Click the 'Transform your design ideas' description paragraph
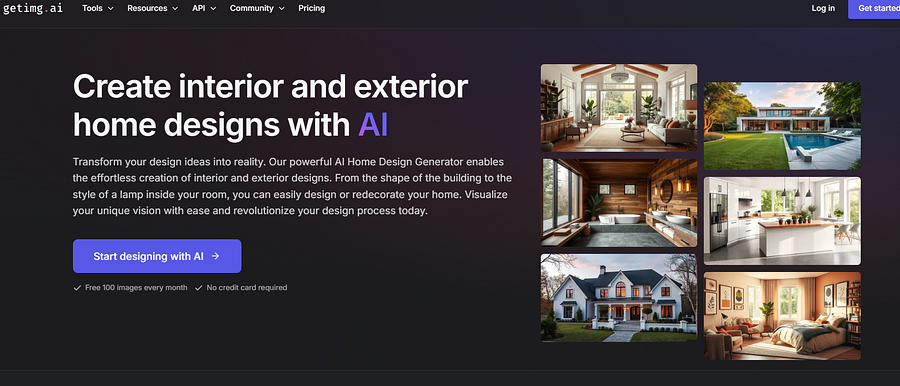 [x=292, y=186]
